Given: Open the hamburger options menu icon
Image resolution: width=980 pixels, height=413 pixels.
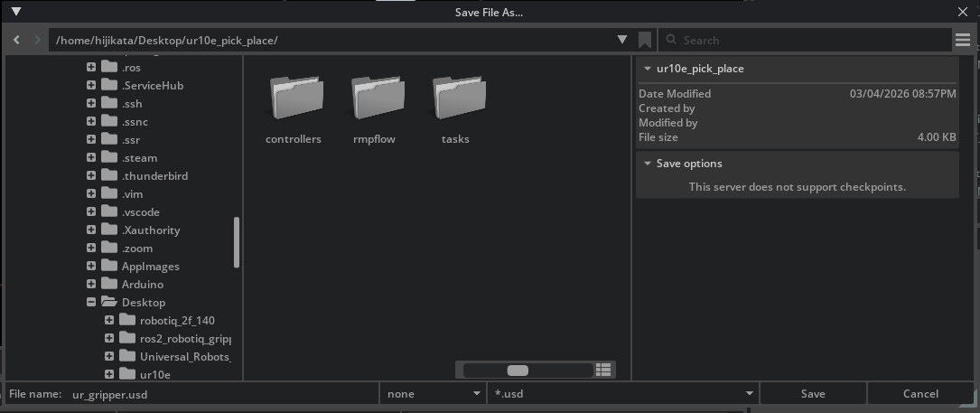Looking at the screenshot, I should (963, 40).
